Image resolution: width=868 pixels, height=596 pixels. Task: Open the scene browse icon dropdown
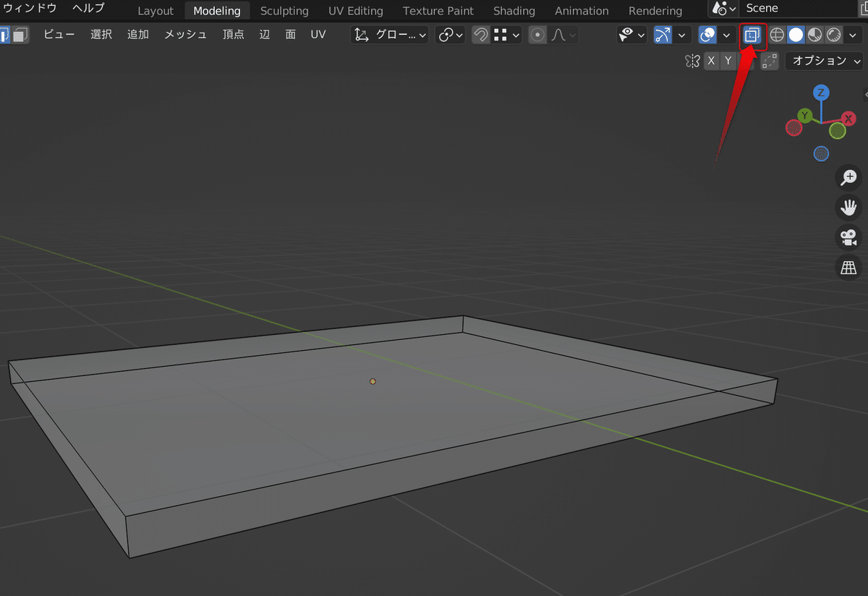724,9
